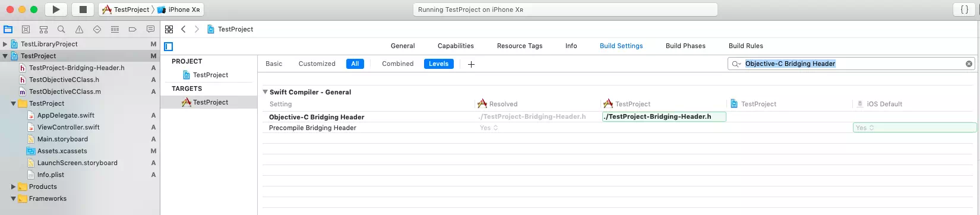Click the Running TestProject activity status
980x215 pixels.
[x=565, y=10]
